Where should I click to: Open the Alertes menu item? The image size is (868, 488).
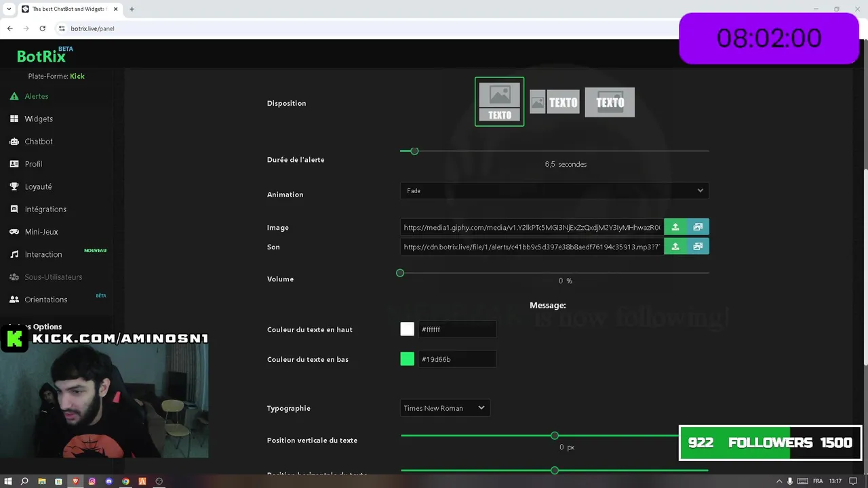pyautogui.click(x=37, y=96)
